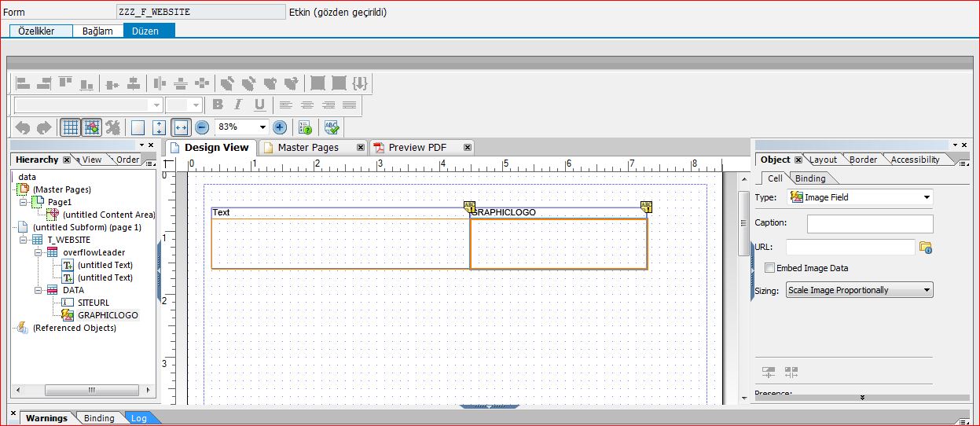Open the Type dropdown showing Image Field
Screen dimensions: 980x426
pos(860,197)
